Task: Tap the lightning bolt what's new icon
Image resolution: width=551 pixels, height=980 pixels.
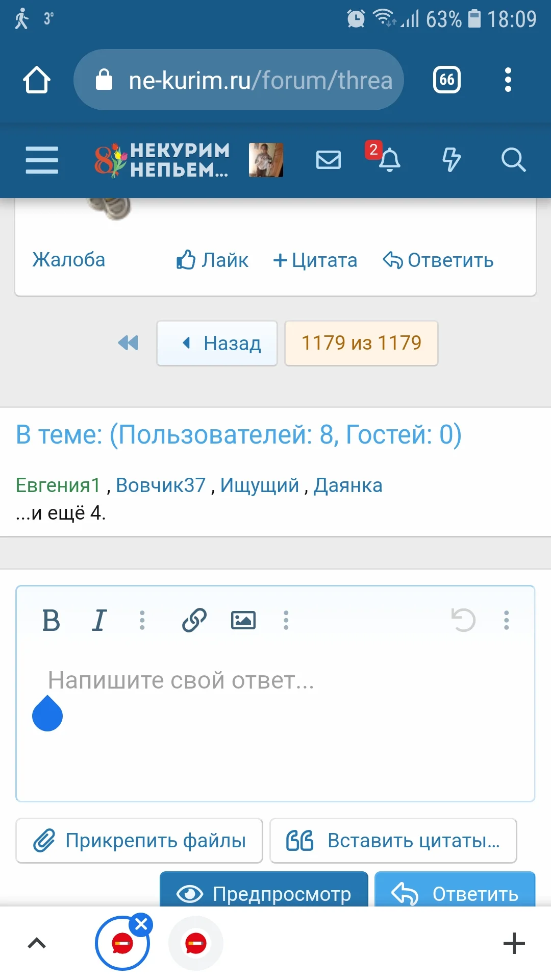Action: coord(451,160)
